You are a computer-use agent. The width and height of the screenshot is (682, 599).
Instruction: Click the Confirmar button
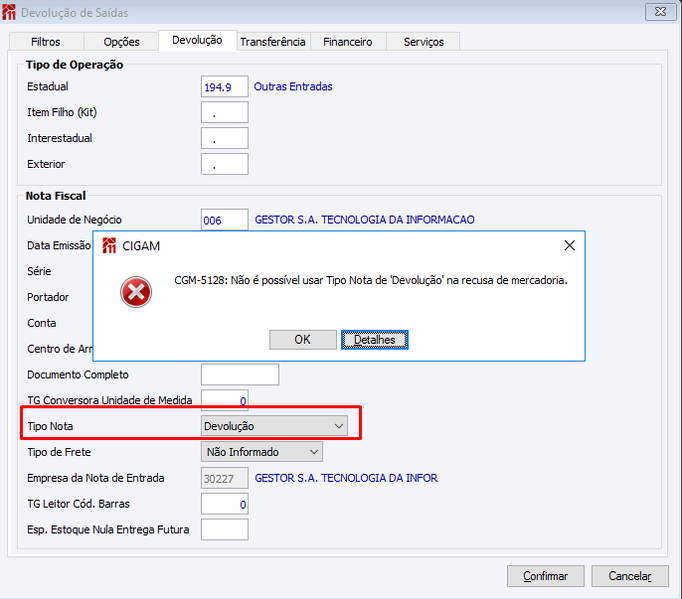pos(545,576)
